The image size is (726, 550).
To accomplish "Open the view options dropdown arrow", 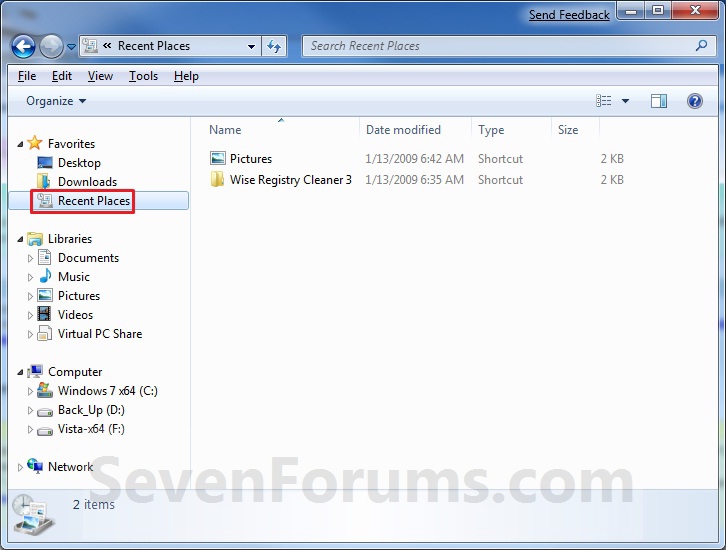I will pos(625,101).
